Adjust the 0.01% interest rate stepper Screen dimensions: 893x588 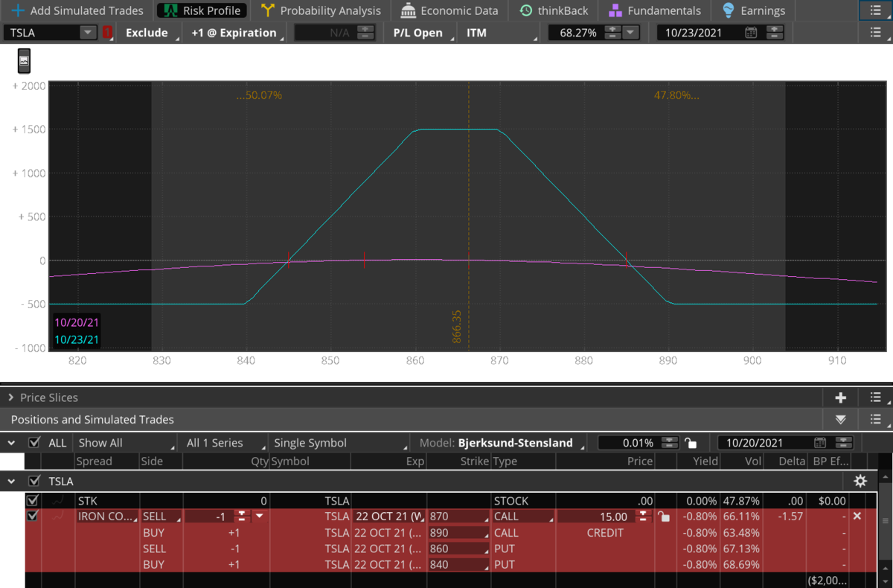pyautogui.click(x=670, y=443)
